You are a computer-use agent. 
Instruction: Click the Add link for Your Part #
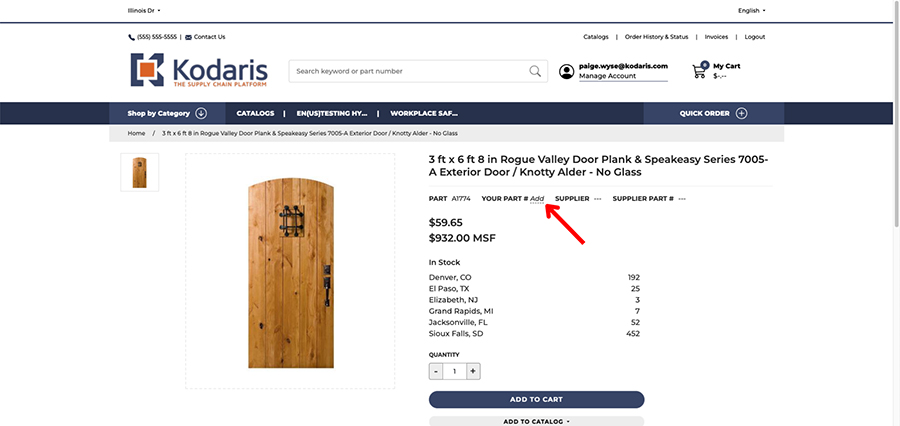[537, 199]
